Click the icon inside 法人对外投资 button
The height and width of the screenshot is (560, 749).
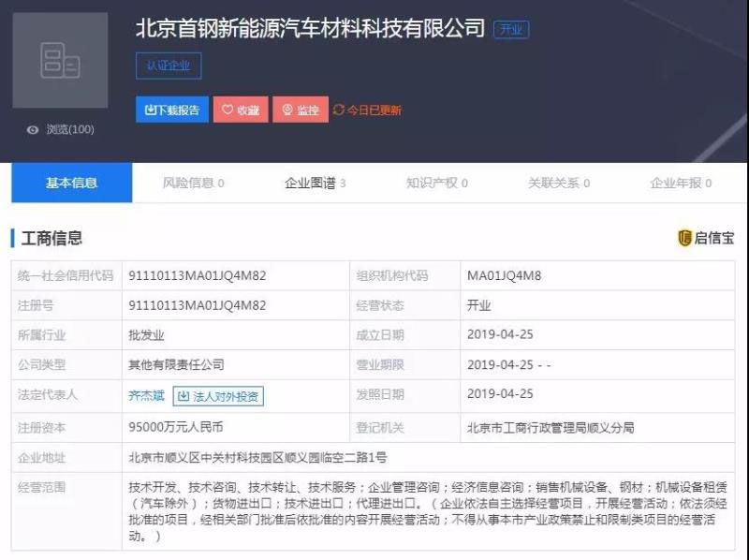[x=184, y=396]
